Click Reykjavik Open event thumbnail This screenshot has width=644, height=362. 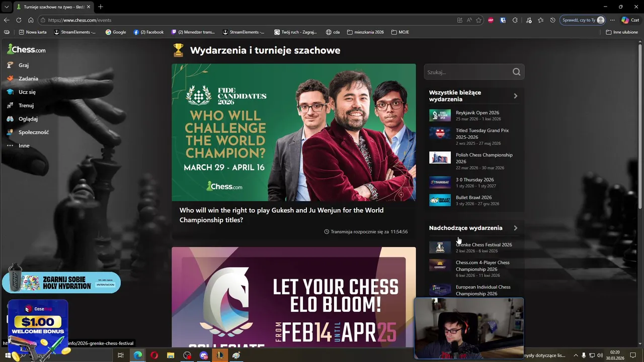tap(440, 116)
